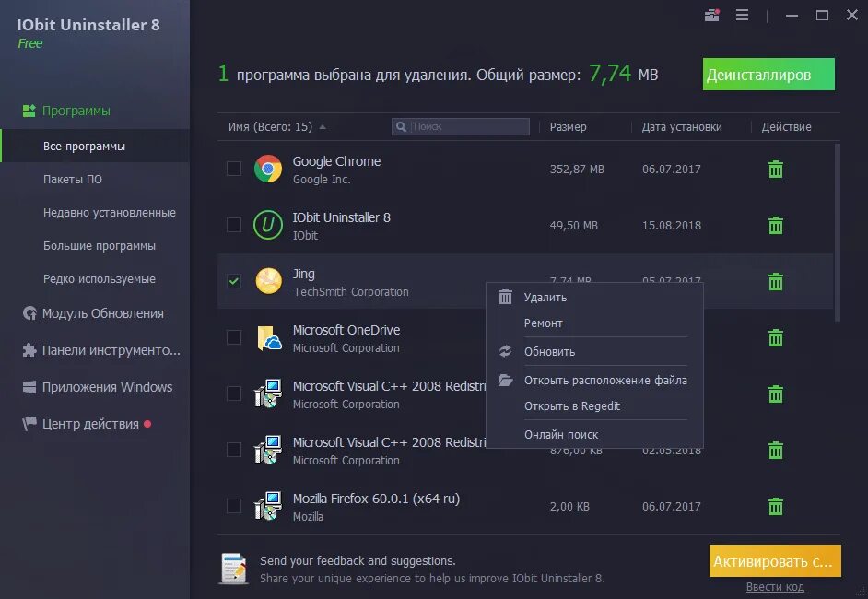The width and height of the screenshot is (868, 599).
Task: Click the 2,00 KB size value
Action: pyautogui.click(x=569, y=507)
